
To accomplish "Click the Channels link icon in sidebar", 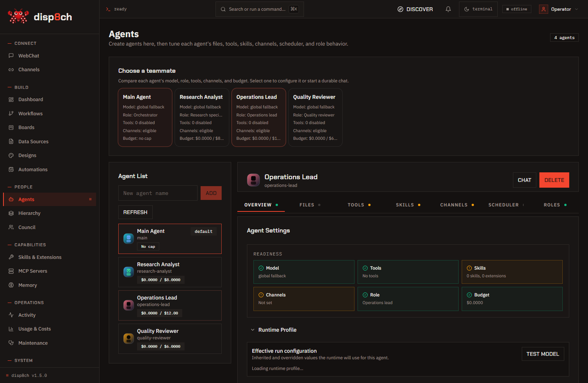I will point(11,70).
